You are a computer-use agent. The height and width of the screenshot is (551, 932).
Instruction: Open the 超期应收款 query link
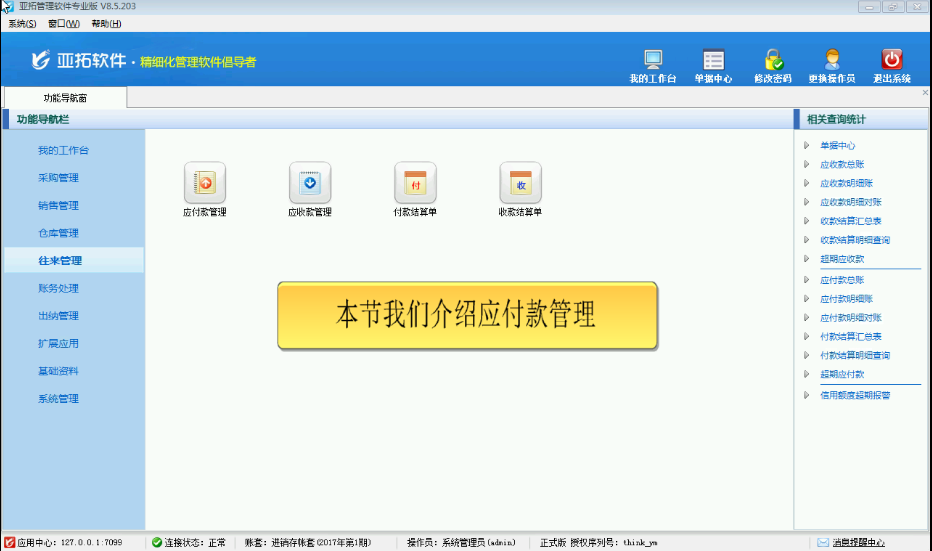842,259
